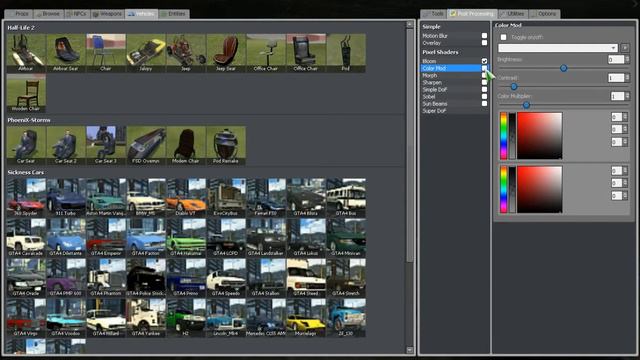Switch to the Tools tab
640x360 pixels.
[x=434, y=14]
